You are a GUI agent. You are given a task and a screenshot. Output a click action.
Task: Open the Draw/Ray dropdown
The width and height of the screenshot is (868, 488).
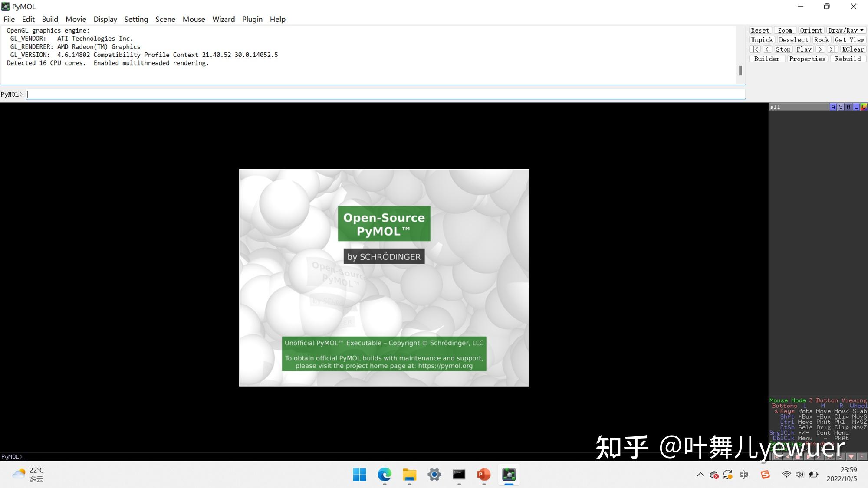(846, 30)
